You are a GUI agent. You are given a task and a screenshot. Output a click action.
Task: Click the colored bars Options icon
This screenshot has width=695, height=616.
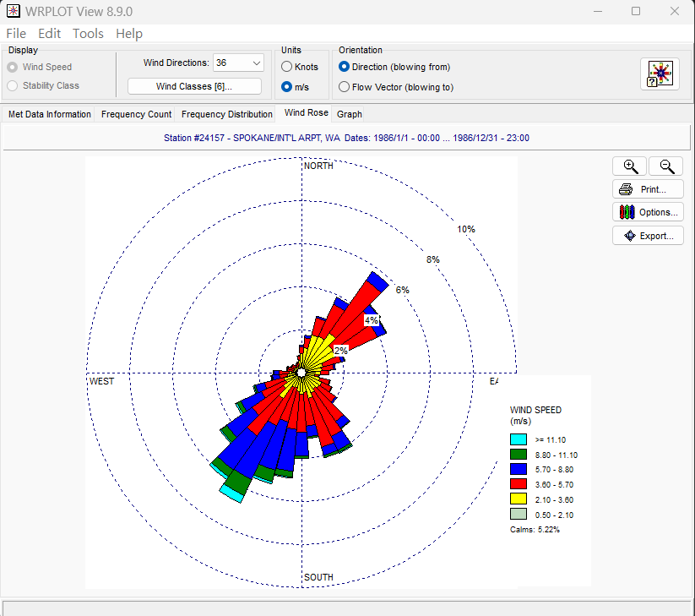627,212
